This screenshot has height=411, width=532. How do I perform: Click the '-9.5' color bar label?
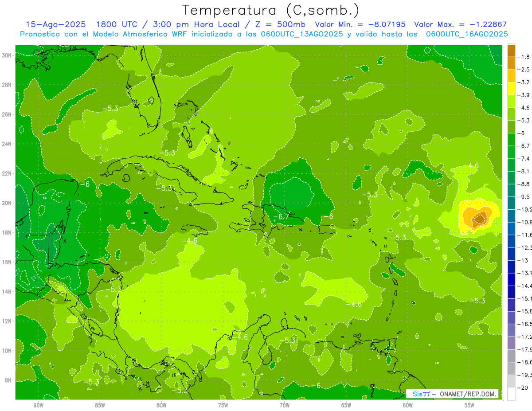[524, 197]
